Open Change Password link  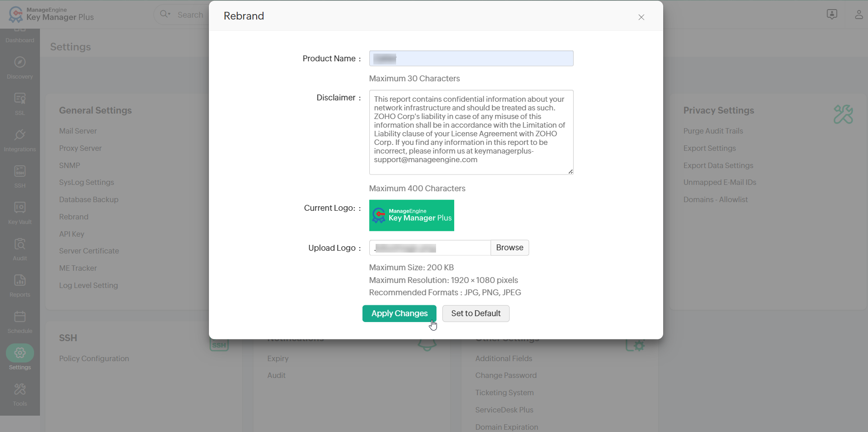click(506, 375)
